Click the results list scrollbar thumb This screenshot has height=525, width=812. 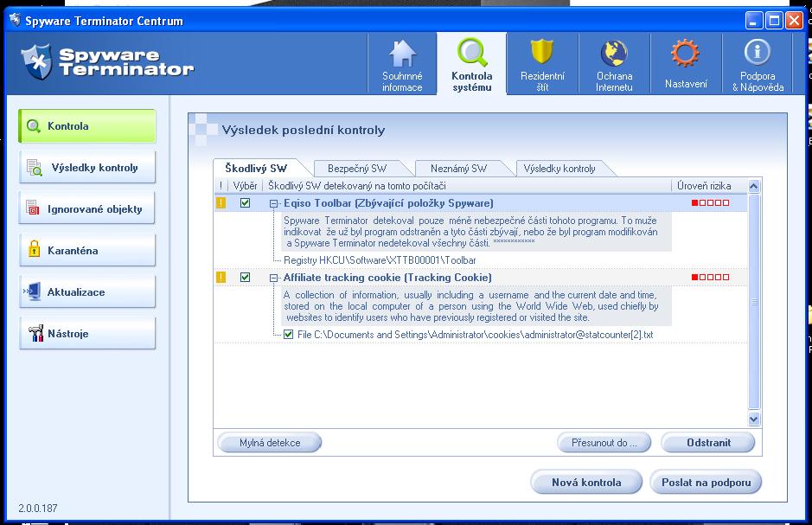pos(754,302)
